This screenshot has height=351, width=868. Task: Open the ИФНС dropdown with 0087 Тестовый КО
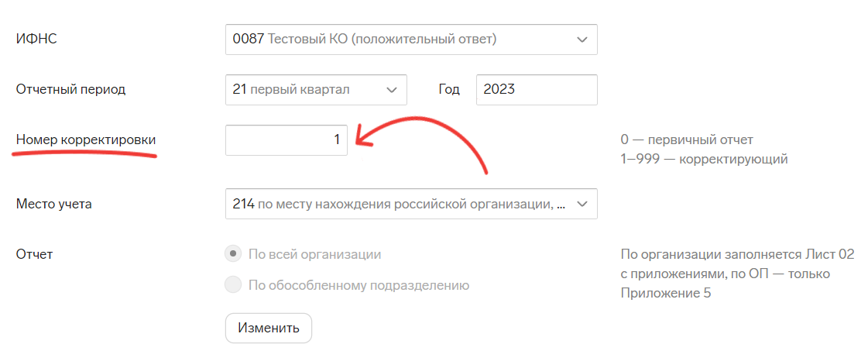(x=403, y=39)
